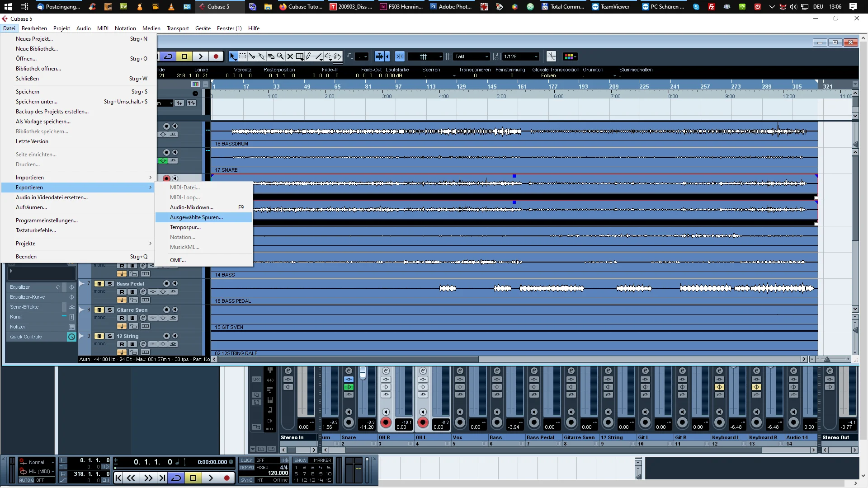Open the 1/128 quantize dropdown
868x488 pixels.
521,56
